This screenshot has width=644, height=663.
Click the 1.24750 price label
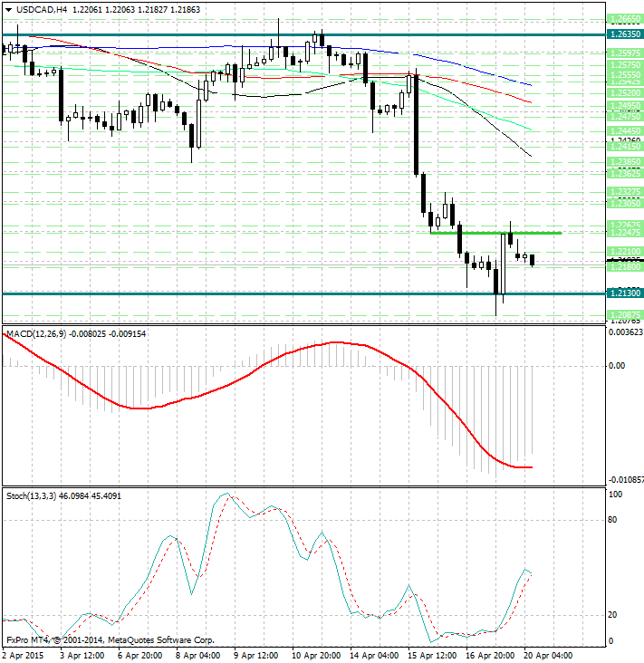tap(625, 116)
